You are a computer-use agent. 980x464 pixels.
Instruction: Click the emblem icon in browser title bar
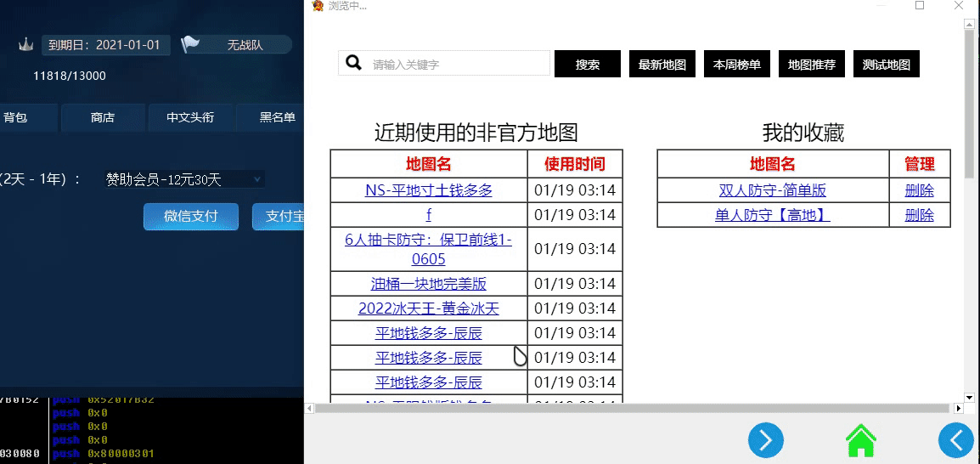coord(318,6)
